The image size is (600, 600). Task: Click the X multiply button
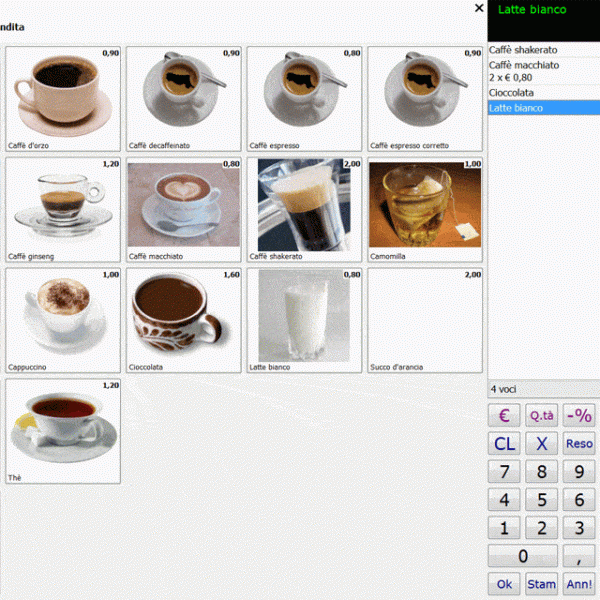click(x=542, y=444)
